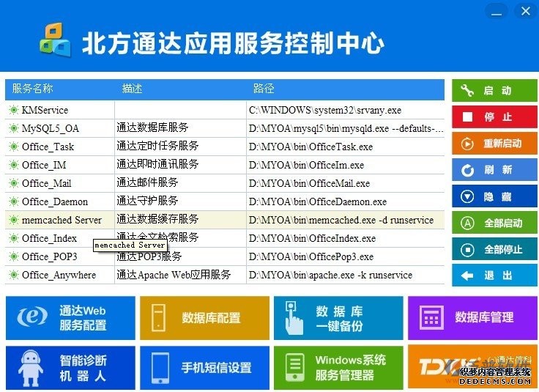Click the calendar grid icon on 数据库管理
Image resolution: width=539 pixels, height=392 pixels.
coord(431,317)
